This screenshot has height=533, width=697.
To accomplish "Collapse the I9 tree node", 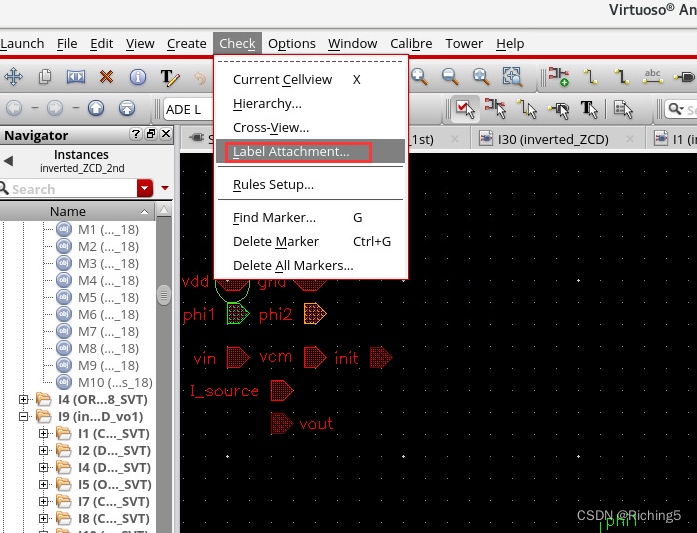I will coord(24,416).
